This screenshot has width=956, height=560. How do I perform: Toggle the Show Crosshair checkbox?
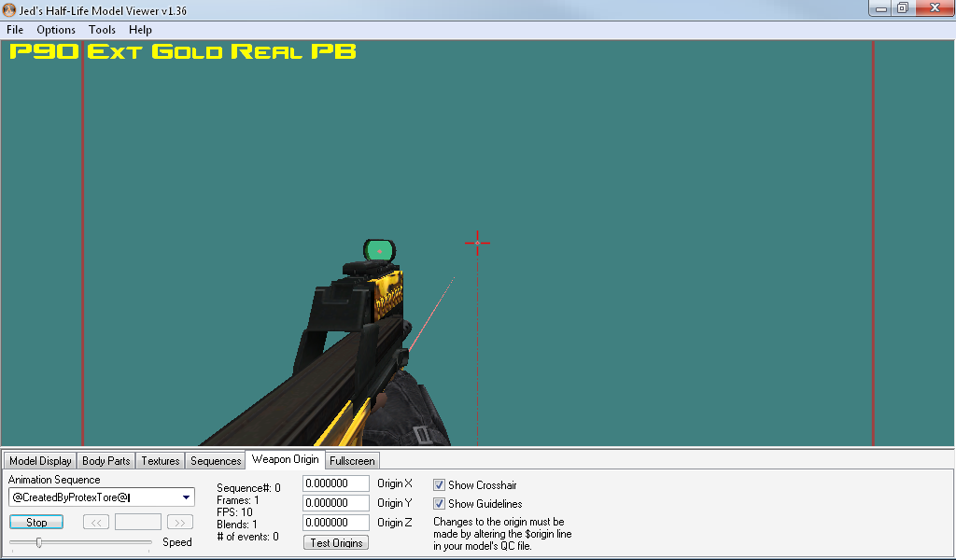point(439,485)
